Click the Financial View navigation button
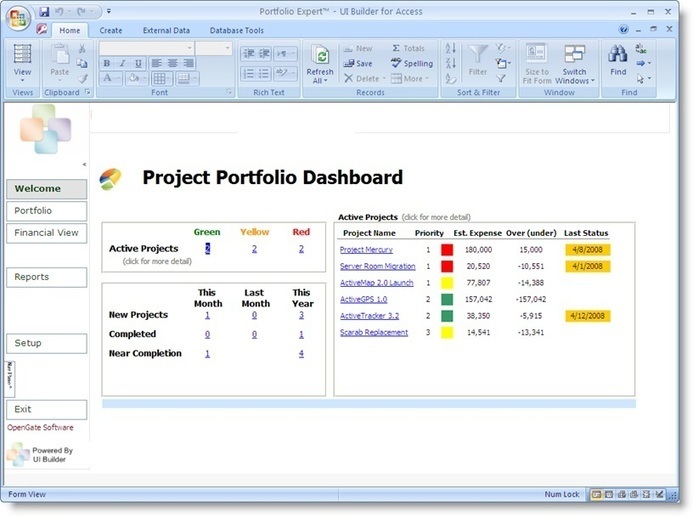The height and width of the screenshot is (516, 693). [x=46, y=233]
